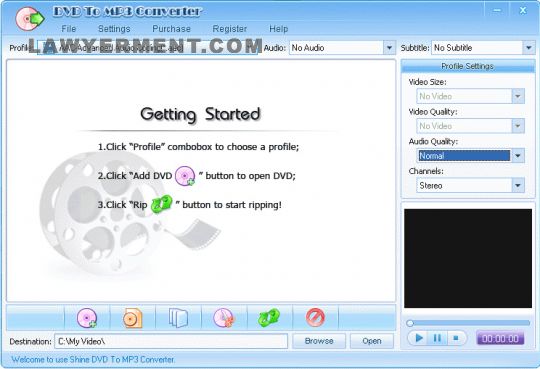540x369 pixels.
Task: Minimize the converter window
Action: (x=497, y=10)
